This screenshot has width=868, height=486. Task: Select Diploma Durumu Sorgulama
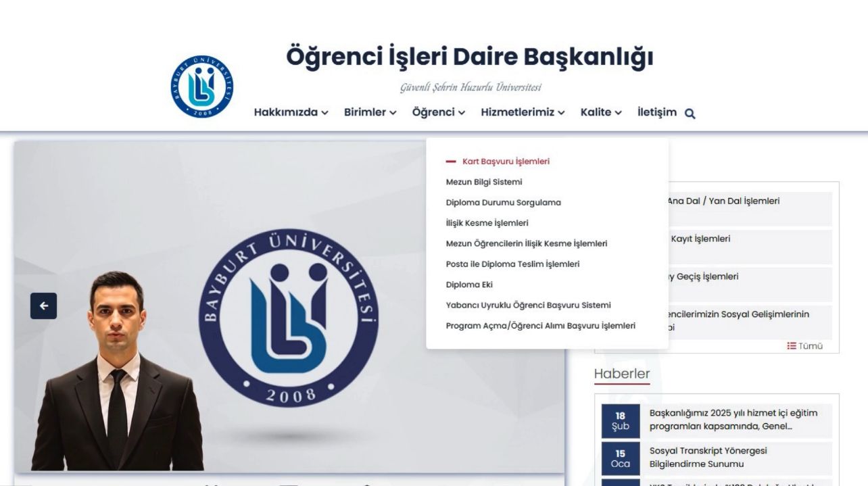(x=504, y=202)
